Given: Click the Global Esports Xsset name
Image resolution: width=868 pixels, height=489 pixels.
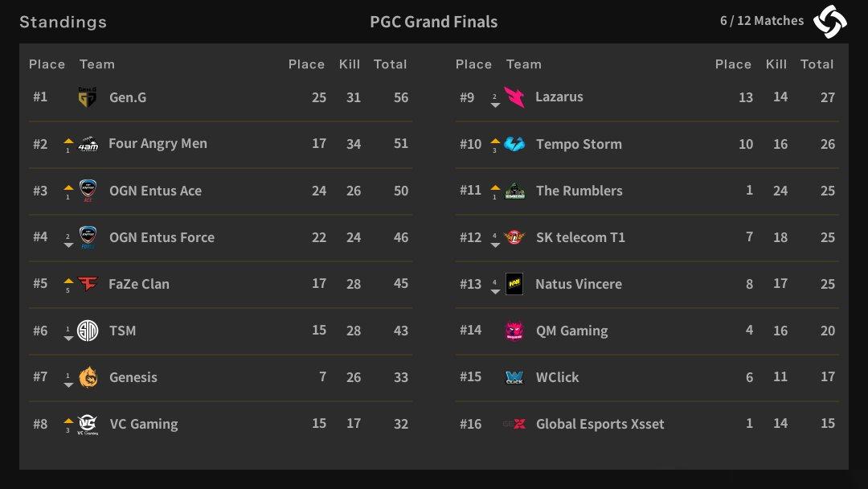Looking at the screenshot, I should 600,424.
